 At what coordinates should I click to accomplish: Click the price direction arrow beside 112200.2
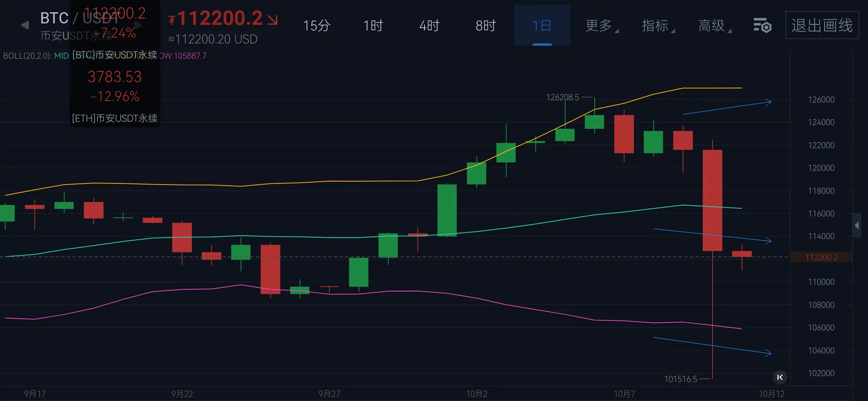click(x=273, y=20)
